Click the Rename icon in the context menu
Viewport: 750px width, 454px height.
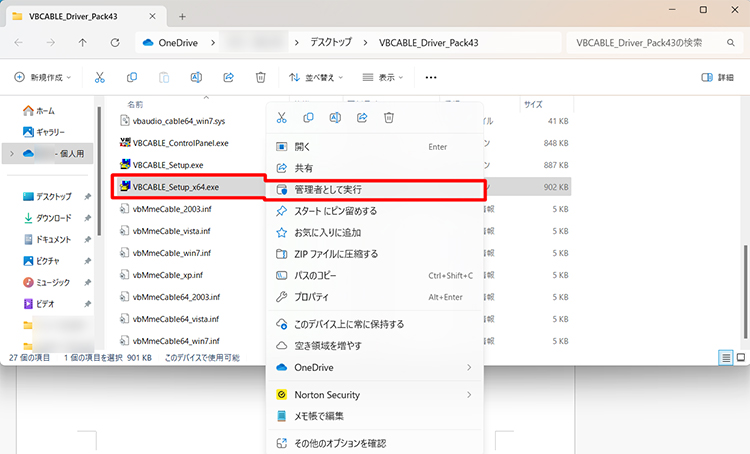click(335, 118)
